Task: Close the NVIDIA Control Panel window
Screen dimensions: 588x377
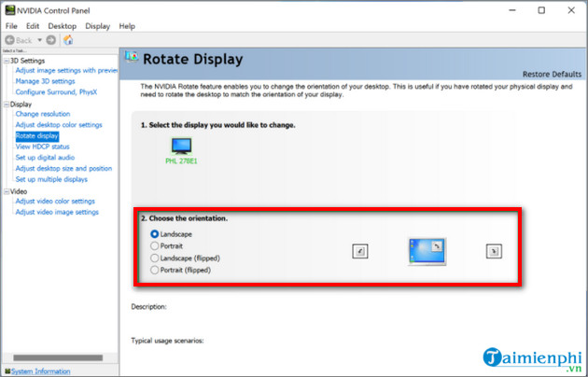Action: [571, 10]
